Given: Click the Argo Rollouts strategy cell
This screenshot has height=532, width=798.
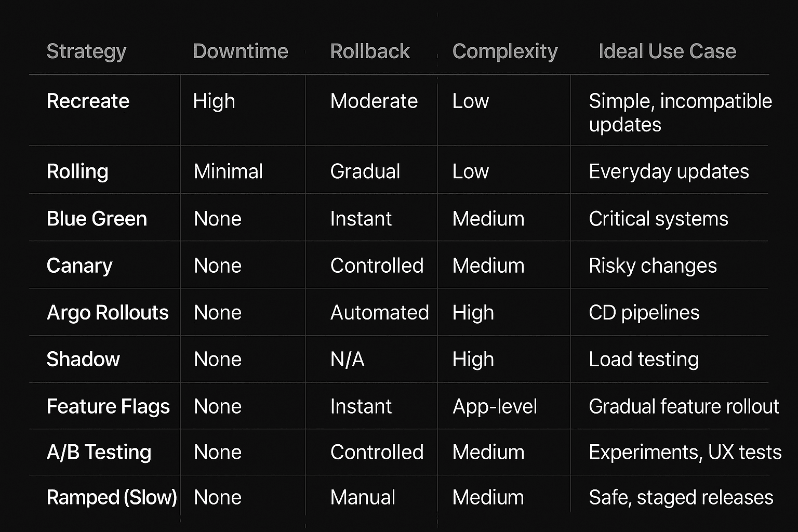Looking at the screenshot, I should (x=108, y=312).
